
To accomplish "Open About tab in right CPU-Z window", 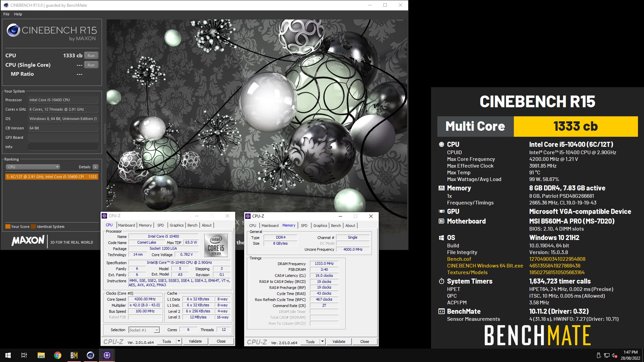I will tap(350, 226).
